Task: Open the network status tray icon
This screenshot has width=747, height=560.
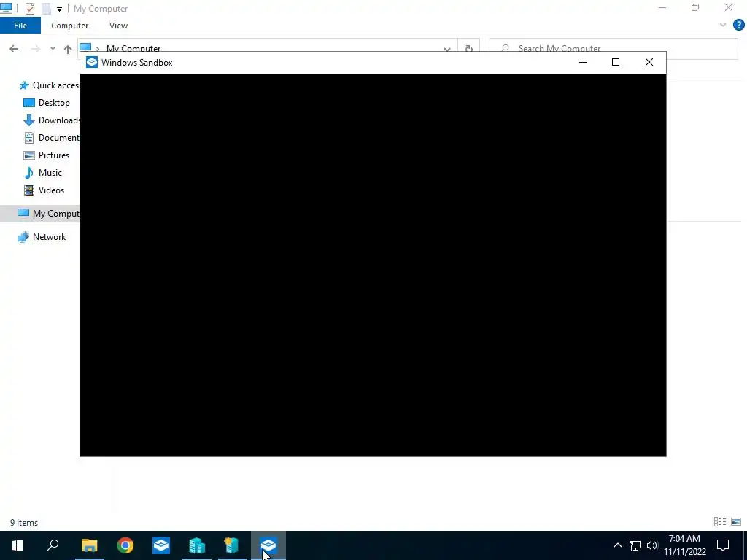Action: pyautogui.click(x=635, y=545)
